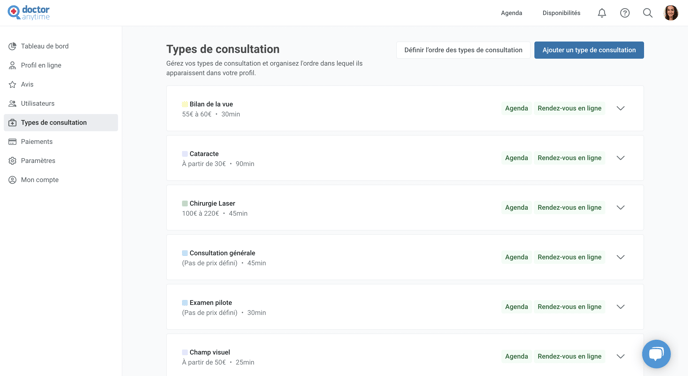The image size is (688, 376).
Task: Click swatch next to Champ visuel
Action: pos(185,352)
